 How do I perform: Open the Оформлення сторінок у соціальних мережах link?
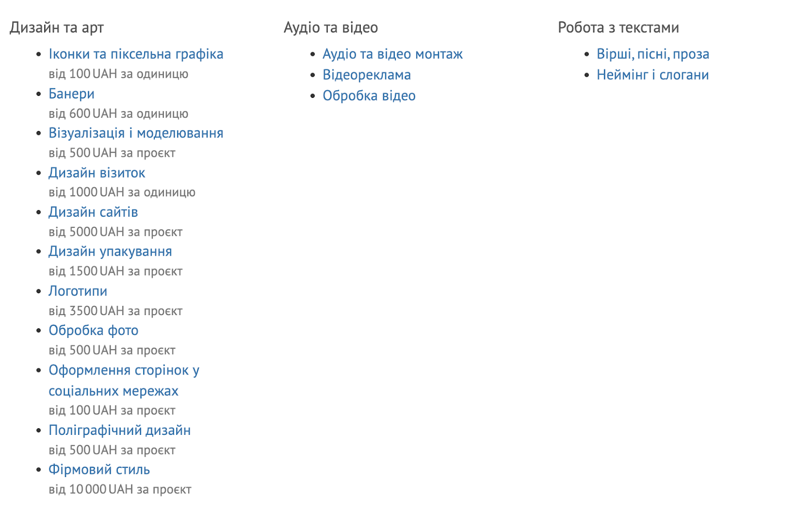tap(124, 381)
